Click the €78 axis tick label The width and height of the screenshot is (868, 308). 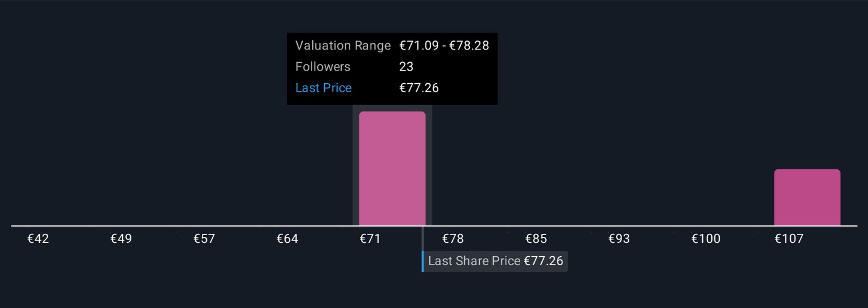[453, 239]
